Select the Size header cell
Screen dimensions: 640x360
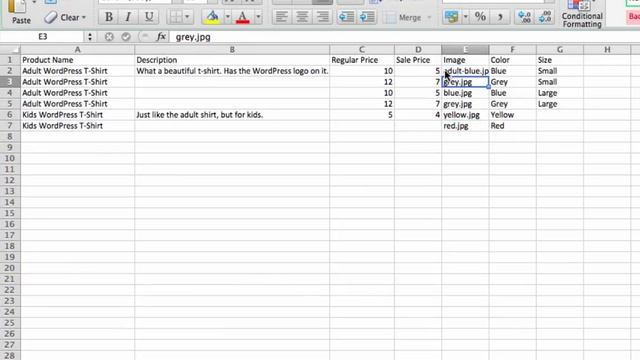560,60
